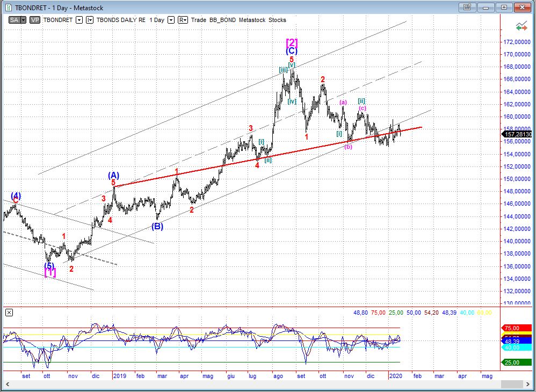Click the blue (5) wave label near the low
Image resolution: width=536 pixels, height=392 pixels.
tap(49, 266)
